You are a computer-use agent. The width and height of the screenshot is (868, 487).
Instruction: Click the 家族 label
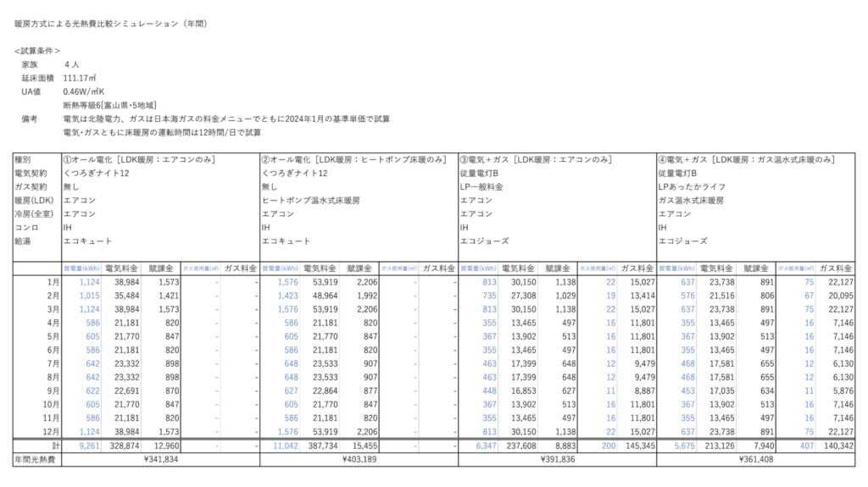(30, 64)
